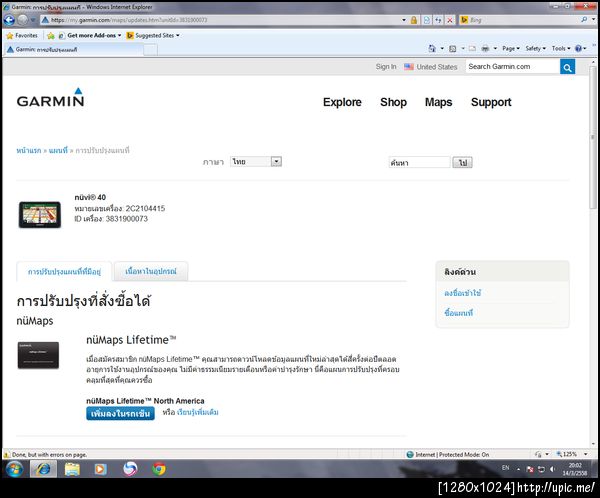The height and width of the screenshot is (498, 600).
Task: Click the ค้นหา search input field
Action: coord(419,162)
